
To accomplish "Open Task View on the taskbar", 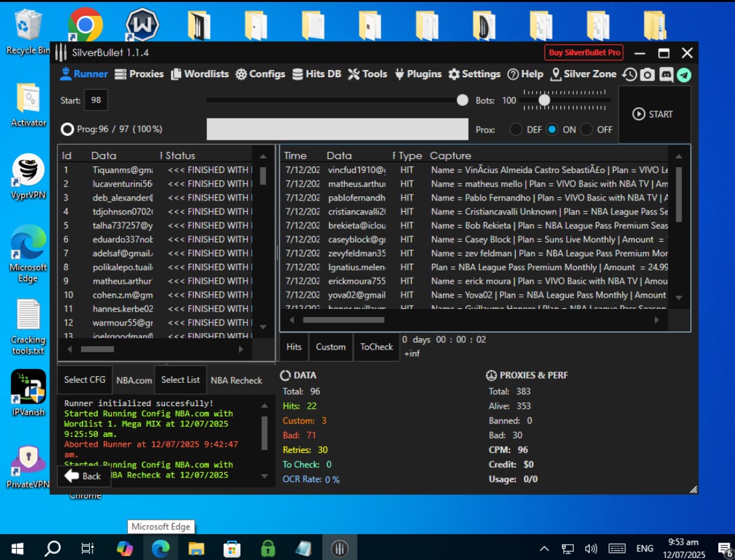I will tap(88, 548).
